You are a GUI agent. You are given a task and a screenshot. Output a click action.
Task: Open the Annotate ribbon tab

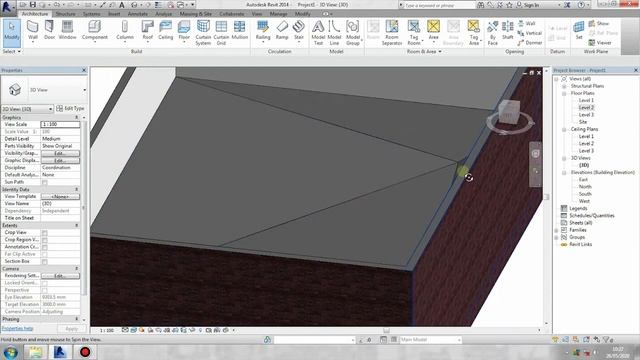pyautogui.click(x=138, y=14)
